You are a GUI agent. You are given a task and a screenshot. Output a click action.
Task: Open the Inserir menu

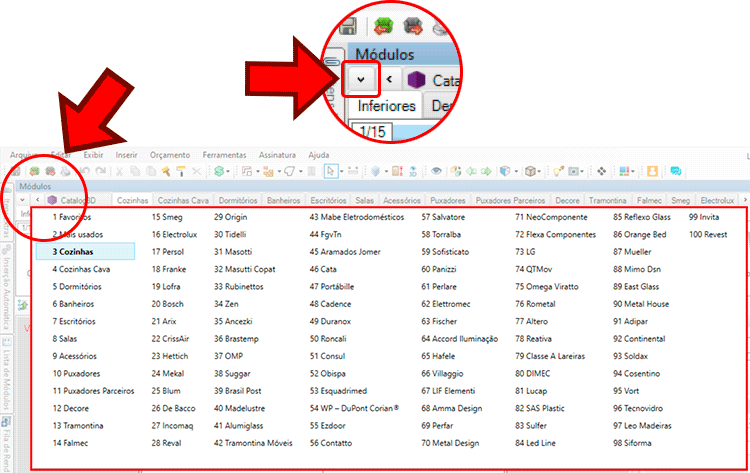[x=126, y=155]
